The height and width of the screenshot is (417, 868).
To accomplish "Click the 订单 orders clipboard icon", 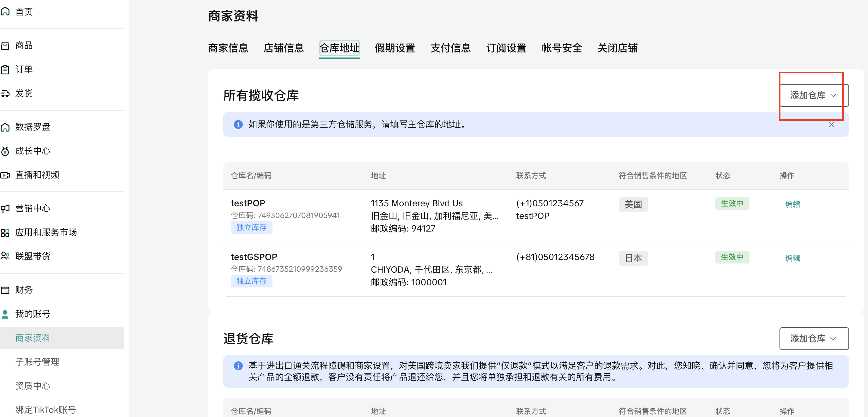I will (x=5, y=70).
